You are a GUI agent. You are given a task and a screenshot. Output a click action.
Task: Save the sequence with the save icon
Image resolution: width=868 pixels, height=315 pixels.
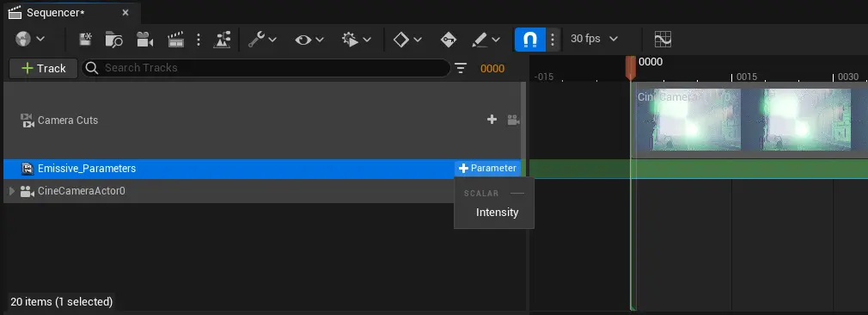(x=85, y=39)
